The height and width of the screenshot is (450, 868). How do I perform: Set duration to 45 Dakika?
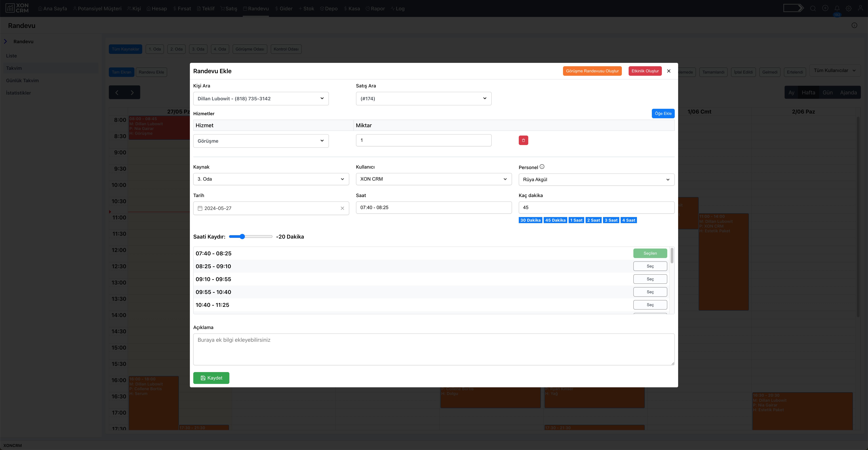[x=555, y=220]
